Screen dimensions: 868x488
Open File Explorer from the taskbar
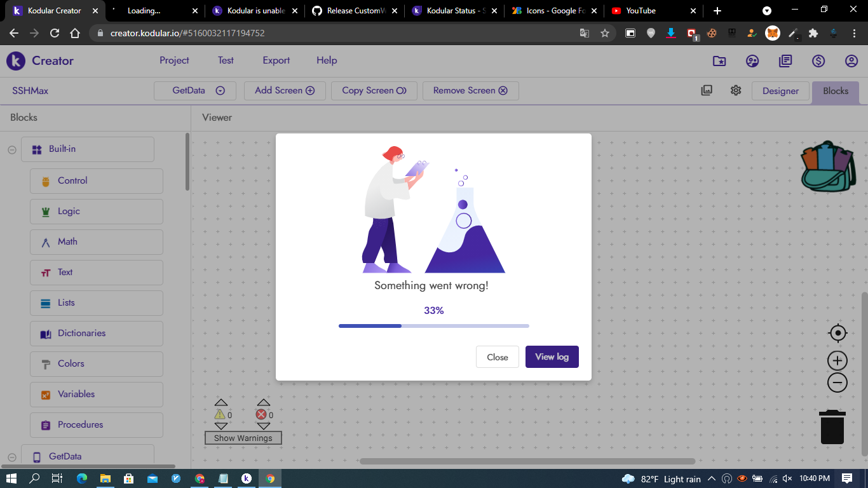pos(105,478)
